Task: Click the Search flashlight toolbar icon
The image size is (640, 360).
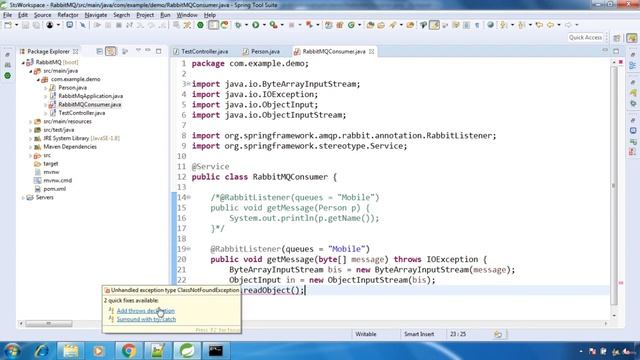Action: point(393,25)
